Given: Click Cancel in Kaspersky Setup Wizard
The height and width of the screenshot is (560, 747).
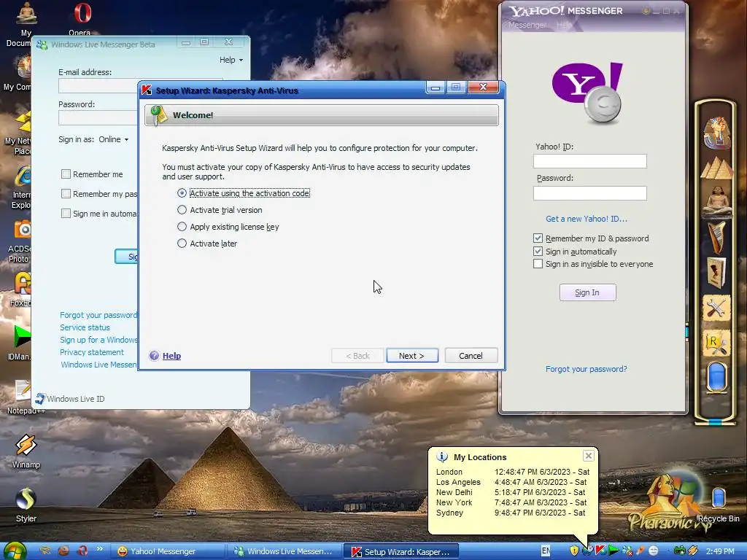Looking at the screenshot, I should [471, 356].
